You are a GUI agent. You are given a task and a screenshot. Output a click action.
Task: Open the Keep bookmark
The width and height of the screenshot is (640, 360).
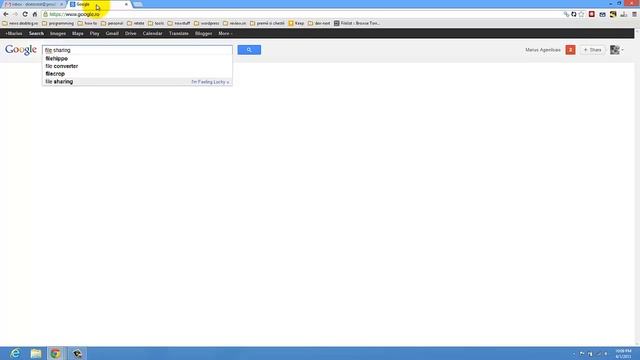[296, 23]
